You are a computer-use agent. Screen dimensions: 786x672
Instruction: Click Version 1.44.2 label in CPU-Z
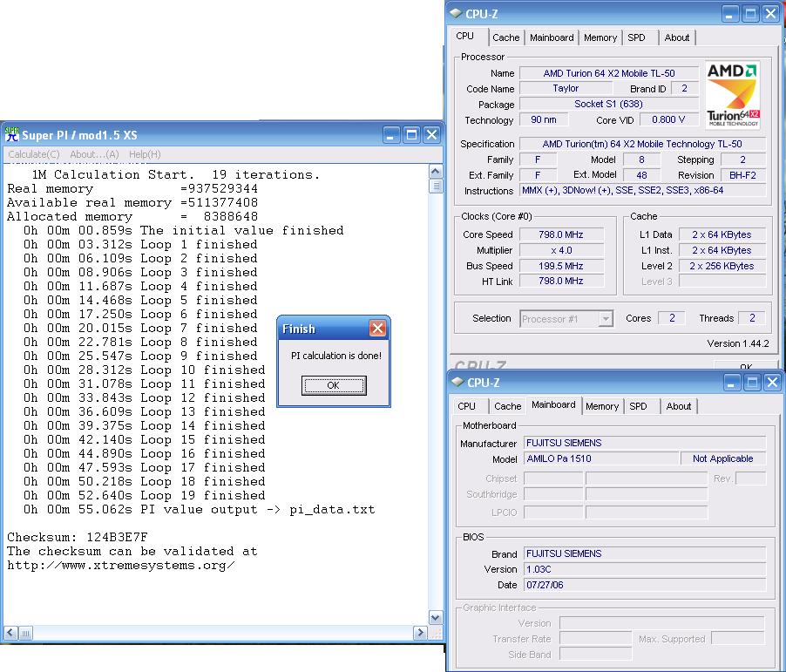point(738,343)
